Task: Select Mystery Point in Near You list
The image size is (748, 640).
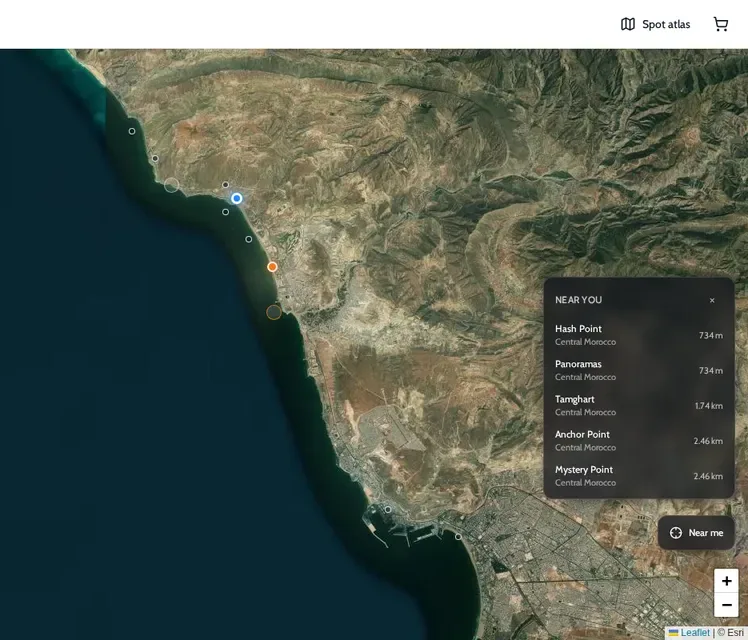Action: (639, 476)
